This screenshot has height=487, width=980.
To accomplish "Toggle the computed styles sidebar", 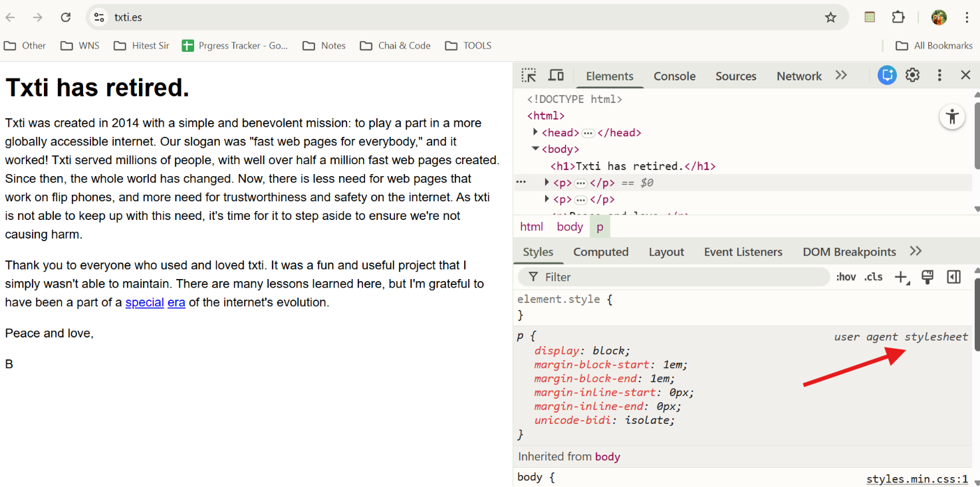I will pyautogui.click(x=953, y=277).
